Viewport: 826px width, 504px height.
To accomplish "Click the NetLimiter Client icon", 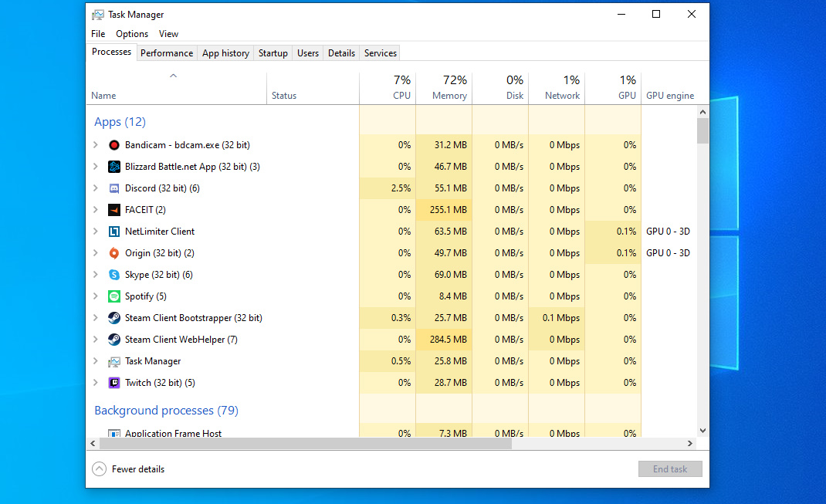I will click(x=113, y=232).
